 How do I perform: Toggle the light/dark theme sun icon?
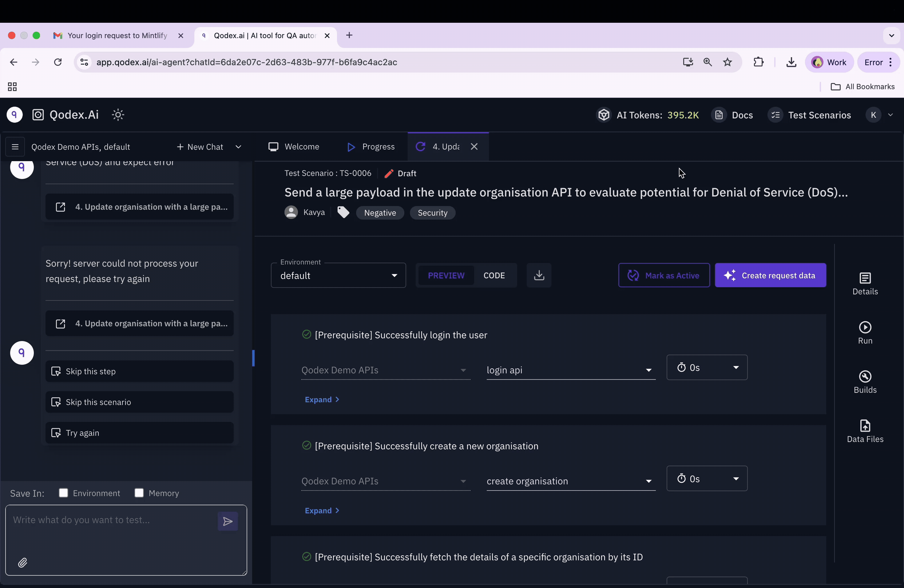click(x=118, y=115)
